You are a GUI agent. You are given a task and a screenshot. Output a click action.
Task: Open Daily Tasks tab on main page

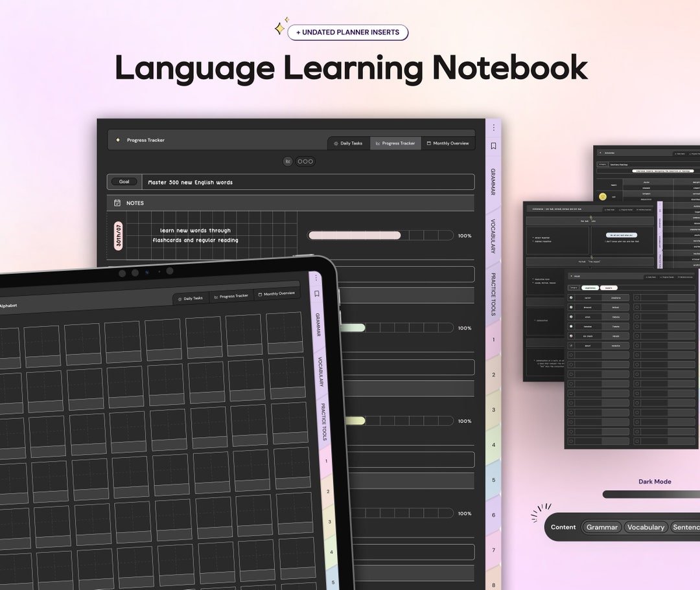pos(349,143)
